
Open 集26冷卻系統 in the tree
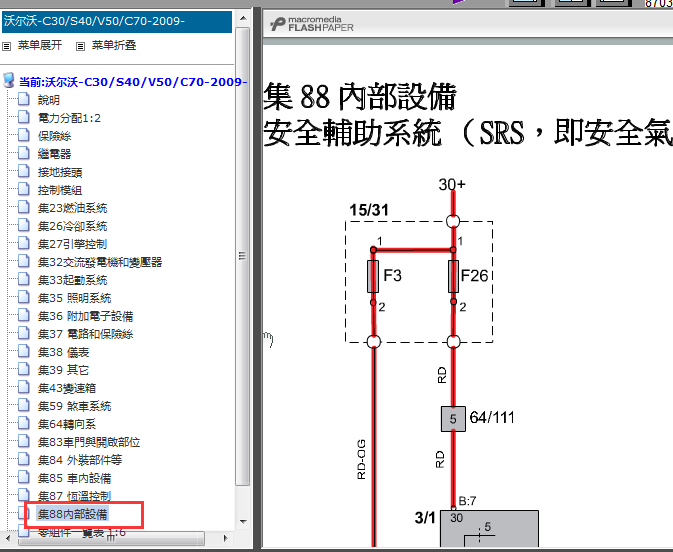pos(73,226)
